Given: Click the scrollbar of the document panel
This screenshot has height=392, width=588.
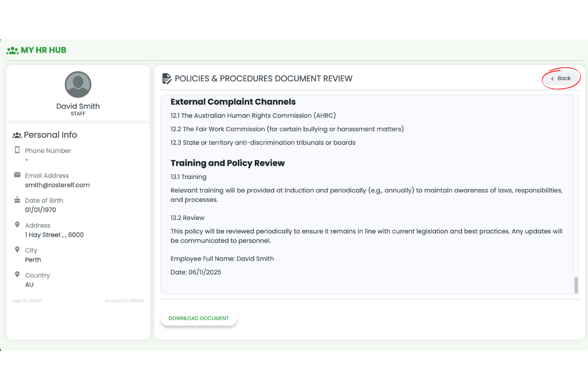Looking at the screenshot, I should click(x=575, y=284).
